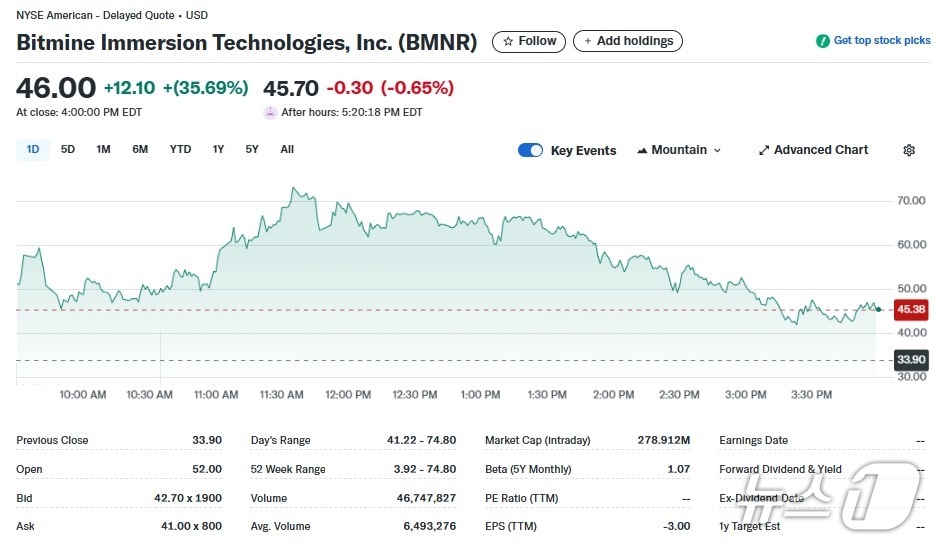Switch chart to YTD range
This screenshot has width=934, height=544.
180,150
